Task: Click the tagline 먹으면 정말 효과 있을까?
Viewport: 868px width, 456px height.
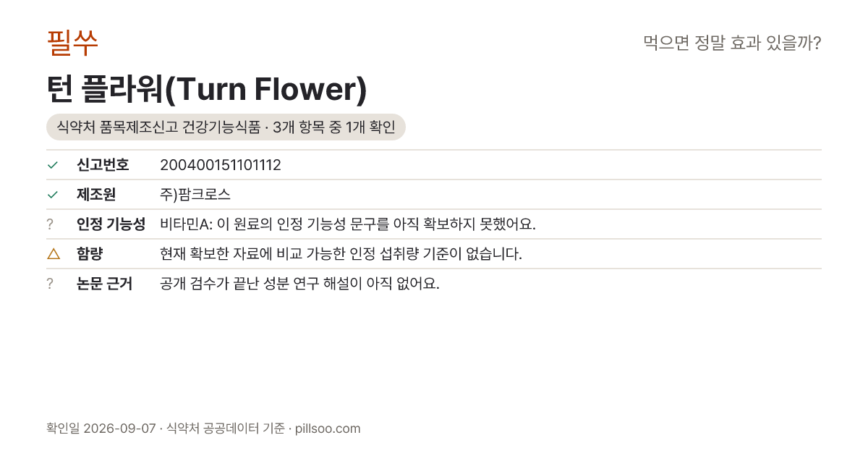Action: (x=732, y=43)
